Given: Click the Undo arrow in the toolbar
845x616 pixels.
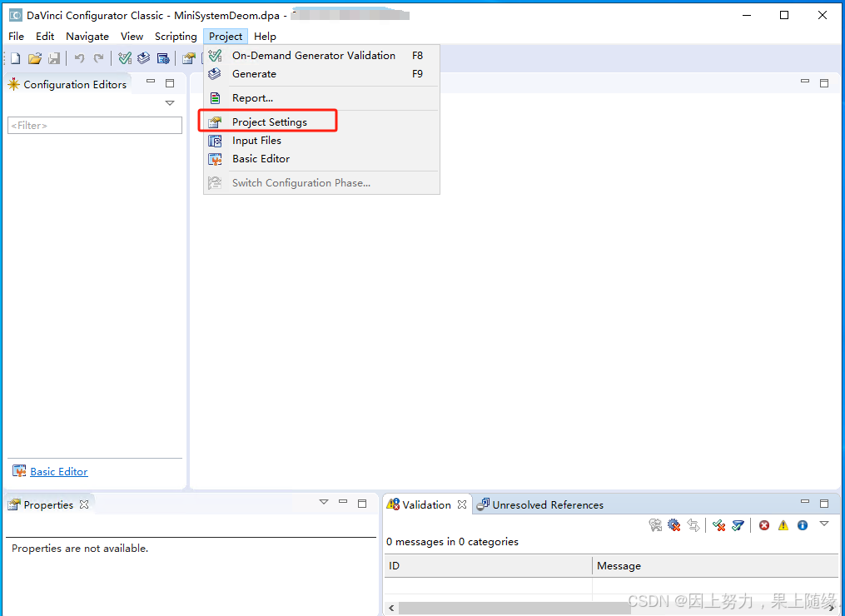Looking at the screenshot, I should [x=79, y=58].
